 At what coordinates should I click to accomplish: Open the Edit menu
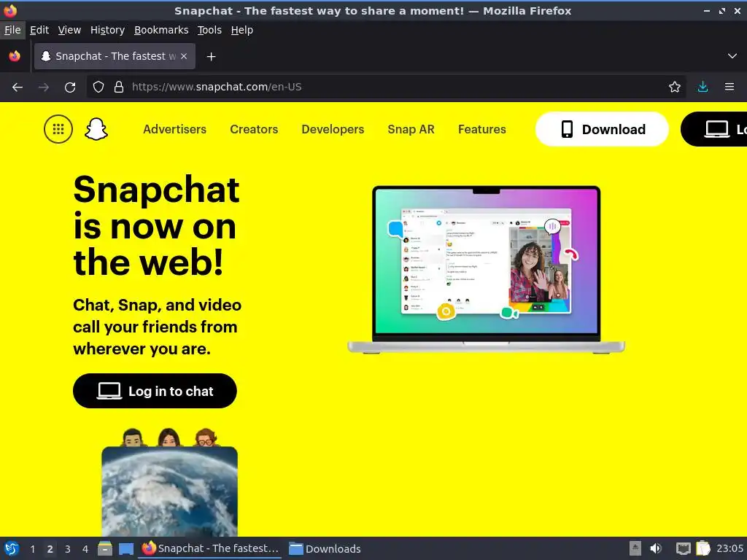coord(39,30)
